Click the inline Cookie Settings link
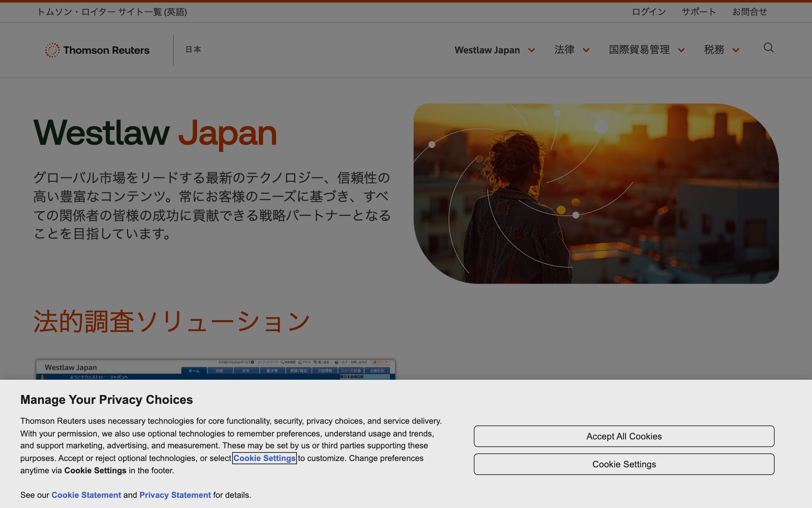This screenshot has width=812, height=508. tap(264, 458)
